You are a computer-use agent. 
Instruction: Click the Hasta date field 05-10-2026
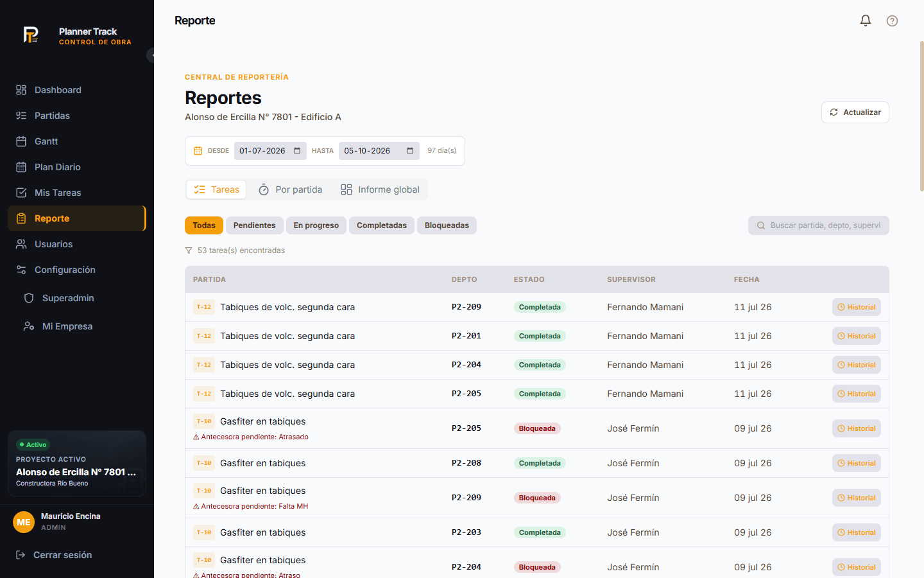pos(379,151)
